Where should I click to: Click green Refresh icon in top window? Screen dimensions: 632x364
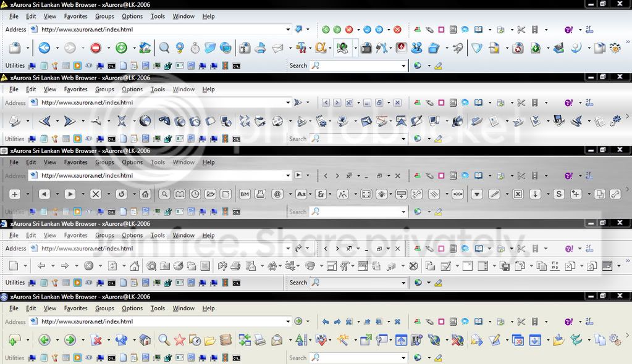pyautogui.click(x=121, y=48)
